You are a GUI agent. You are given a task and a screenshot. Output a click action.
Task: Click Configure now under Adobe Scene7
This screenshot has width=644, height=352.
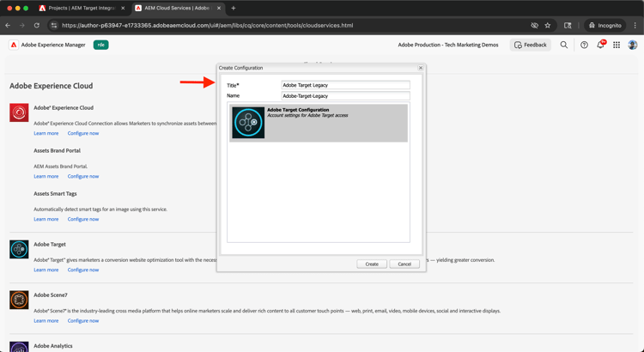83,321
